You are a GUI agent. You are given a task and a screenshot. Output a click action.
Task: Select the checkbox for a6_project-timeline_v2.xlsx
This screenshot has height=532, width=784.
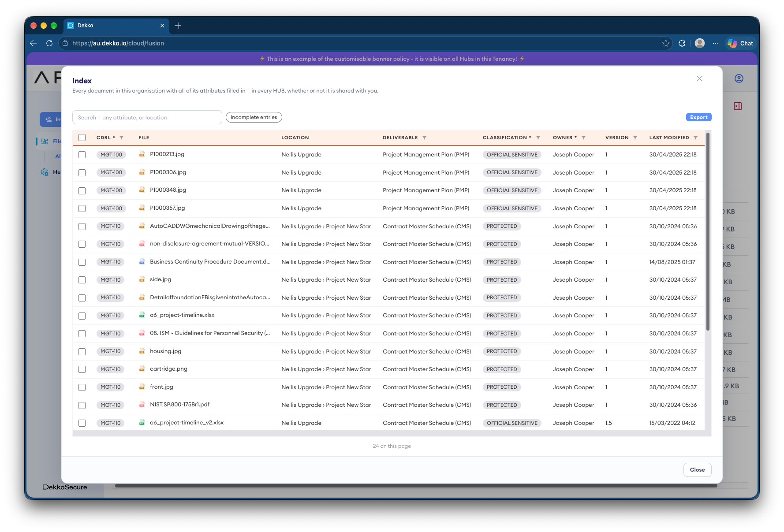[82, 423]
